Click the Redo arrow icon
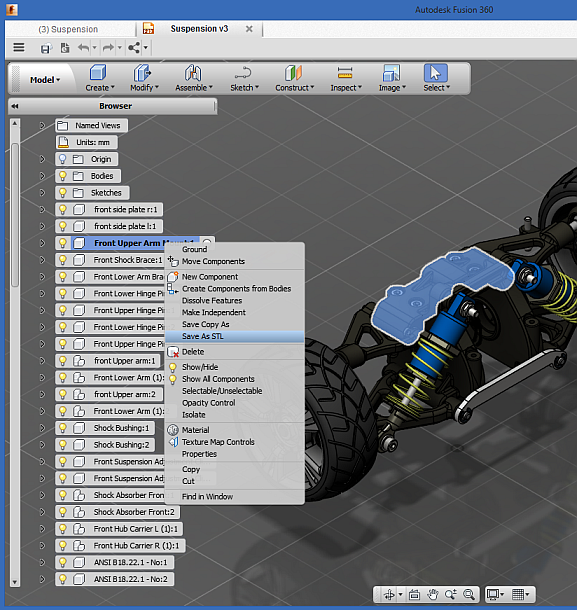The height and width of the screenshot is (610, 577). click(x=108, y=48)
